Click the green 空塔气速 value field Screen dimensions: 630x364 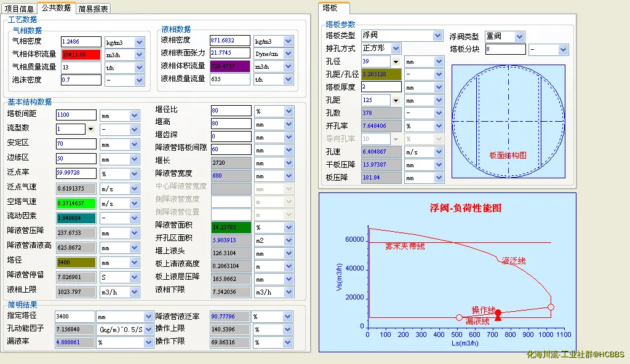coord(76,203)
